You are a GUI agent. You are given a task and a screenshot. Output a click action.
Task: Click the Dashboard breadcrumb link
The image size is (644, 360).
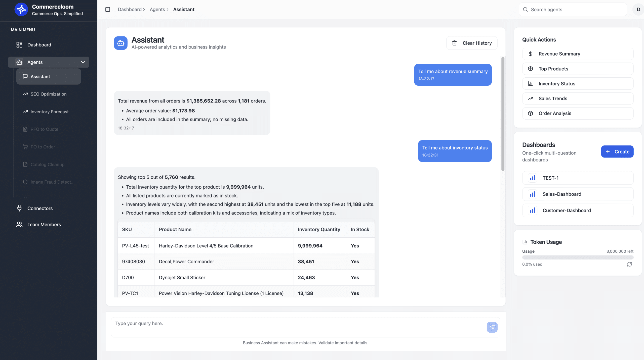(130, 10)
